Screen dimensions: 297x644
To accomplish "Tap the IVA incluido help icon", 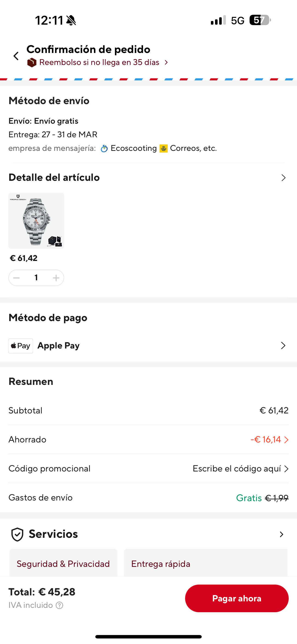I will click(x=59, y=605).
